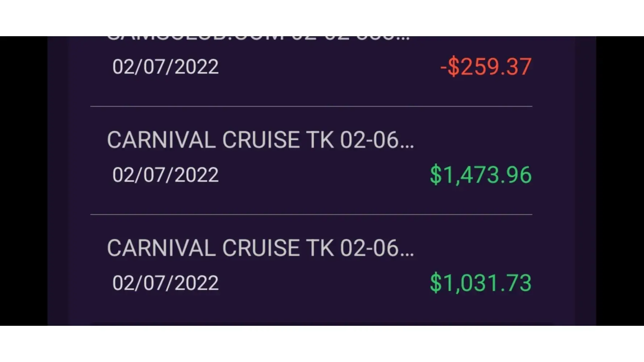This screenshot has width=644, height=362.
Task: Click the divider between the two Carnival entries
Action: (x=311, y=215)
